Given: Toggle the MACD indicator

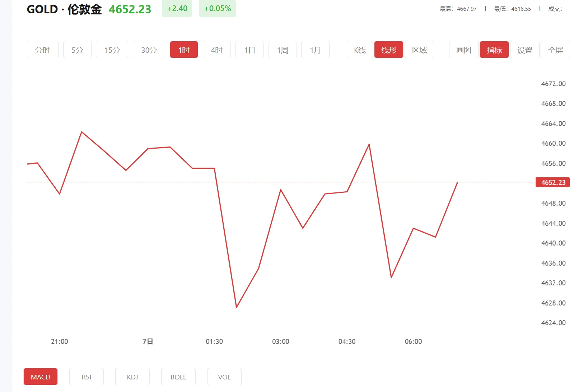Looking at the screenshot, I should tap(40, 377).
